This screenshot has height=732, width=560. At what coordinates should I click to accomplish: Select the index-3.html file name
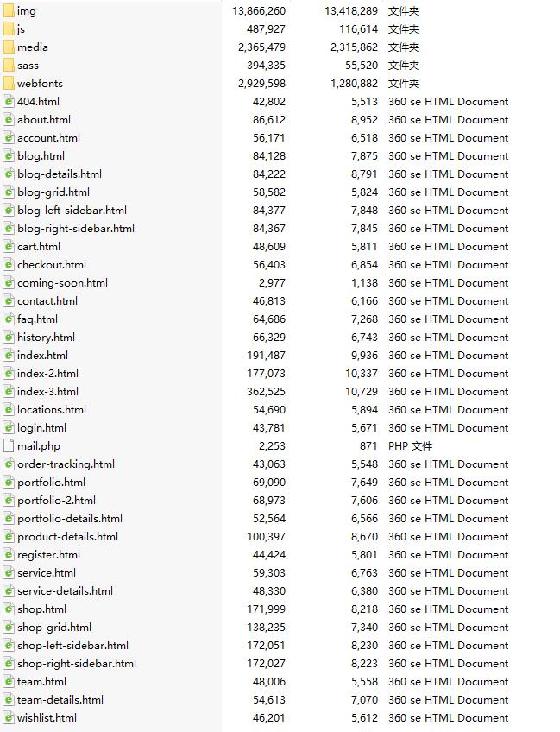click(x=47, y=392)
